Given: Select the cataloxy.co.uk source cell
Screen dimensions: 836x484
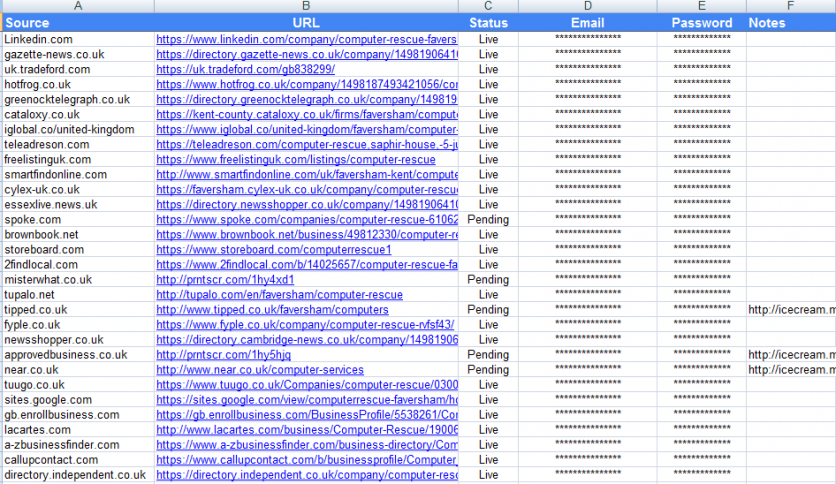Looking at the screenshot, I should 78,114.
